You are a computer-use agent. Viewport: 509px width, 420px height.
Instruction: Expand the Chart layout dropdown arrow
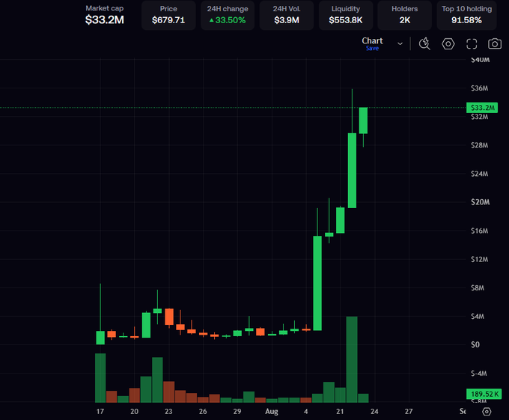400,43
